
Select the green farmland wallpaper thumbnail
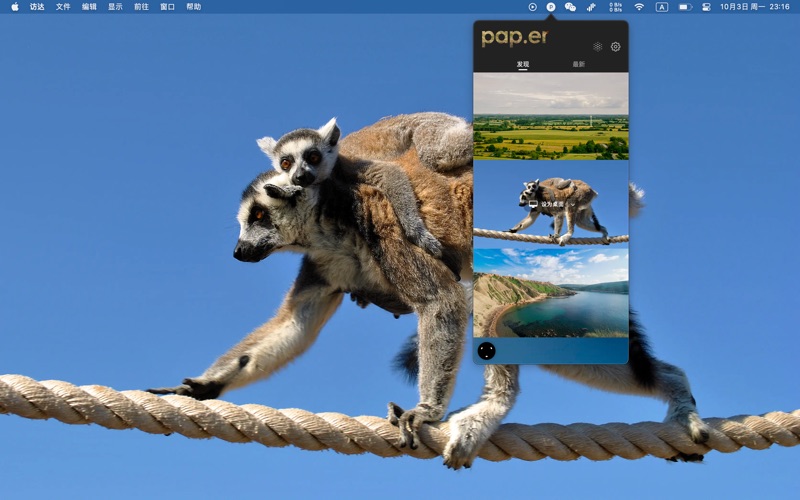pyautogui.click(x=550, y=116)
